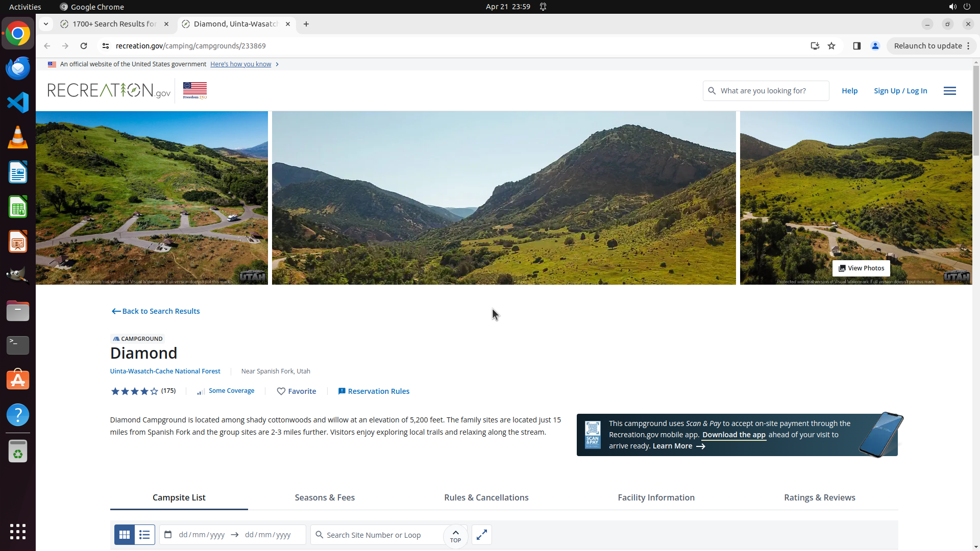Viewport: 980px width, 551px height.
Task: Reload the page
Action: [84, 46]
